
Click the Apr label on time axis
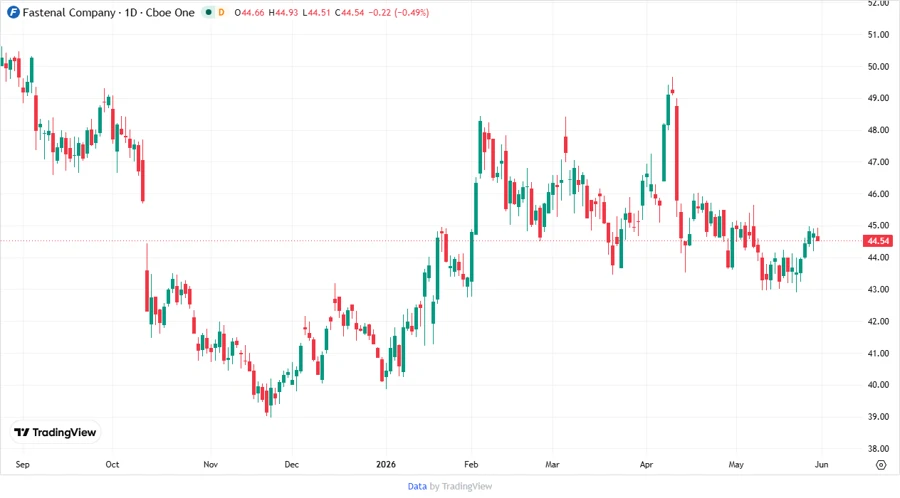point(646,464)
